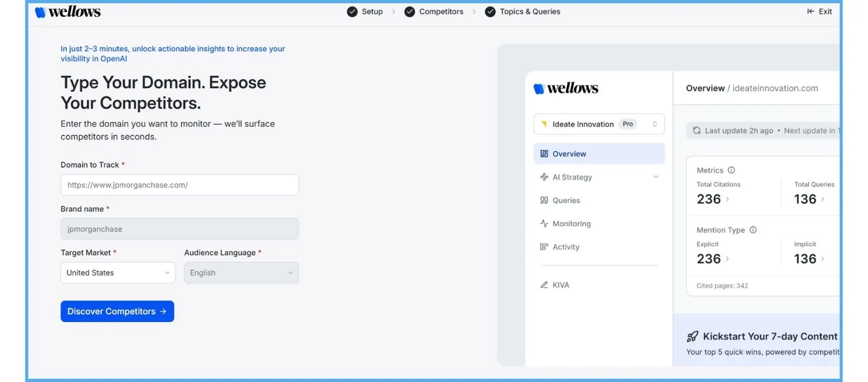The height and width of the screenshot is (382, 868).
Task: Click the AI Strategy icon in sidebar
Action: click(544, 177)
